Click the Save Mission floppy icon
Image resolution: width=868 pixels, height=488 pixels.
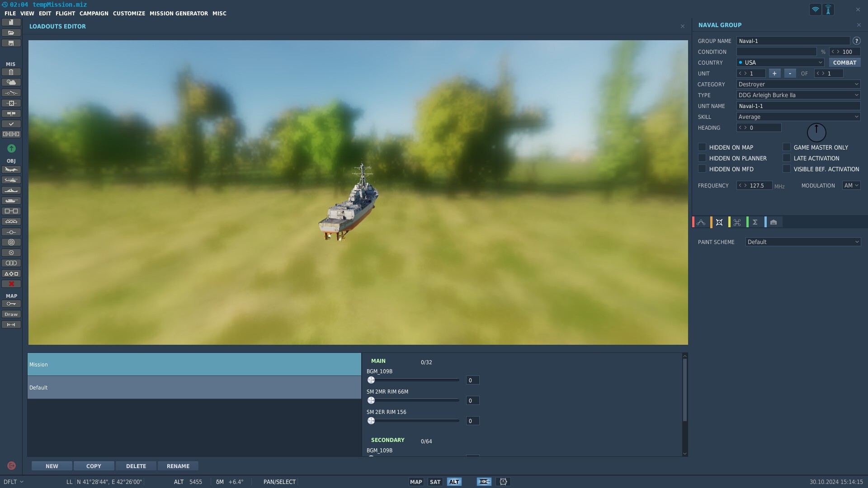tap(11, 43)
